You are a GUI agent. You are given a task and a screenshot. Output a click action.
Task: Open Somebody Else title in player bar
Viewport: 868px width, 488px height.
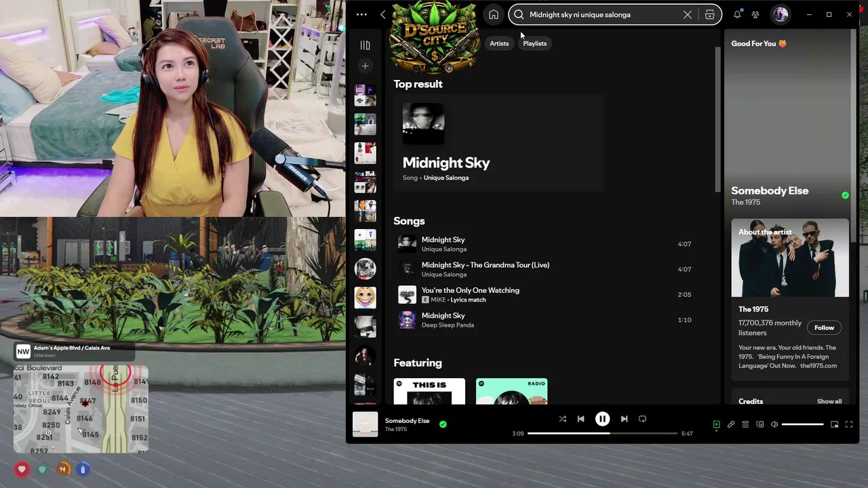tap(407, 420)
